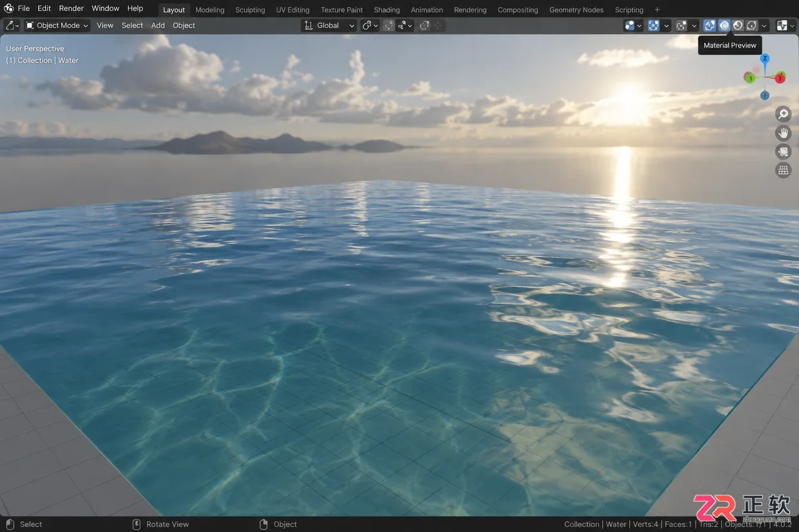
Task: Select Rendered viewport shading
Action: (752, 25)
